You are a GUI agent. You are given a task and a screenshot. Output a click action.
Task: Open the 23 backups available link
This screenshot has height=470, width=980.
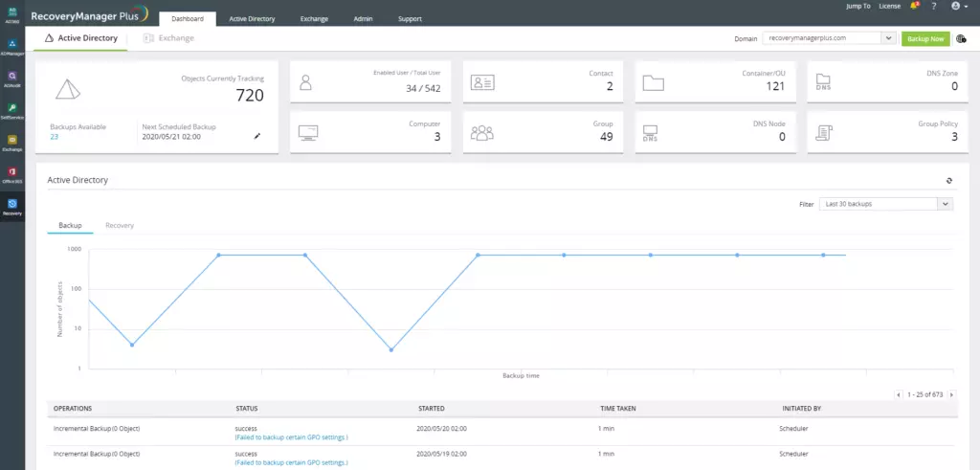tap(55, 136)
